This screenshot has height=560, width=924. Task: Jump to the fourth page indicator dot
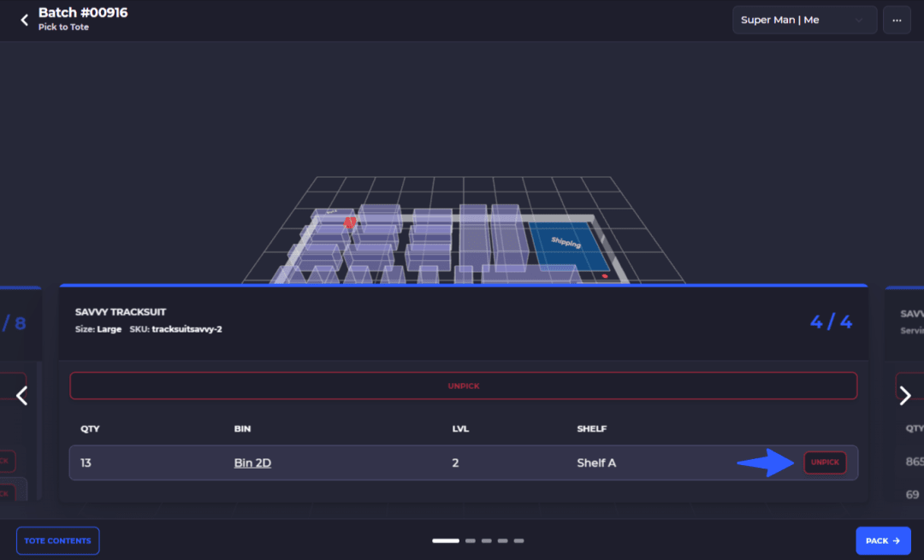point(502,540)
